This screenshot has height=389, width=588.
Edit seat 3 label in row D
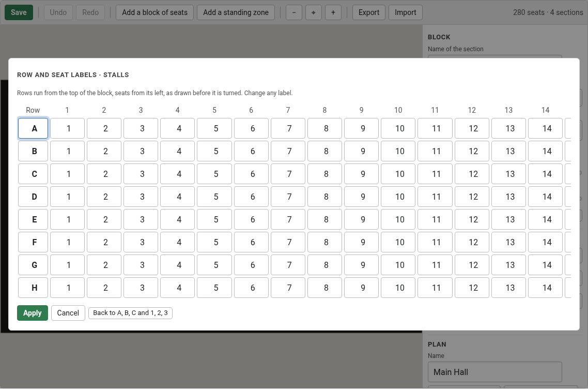tap(141, 197)
